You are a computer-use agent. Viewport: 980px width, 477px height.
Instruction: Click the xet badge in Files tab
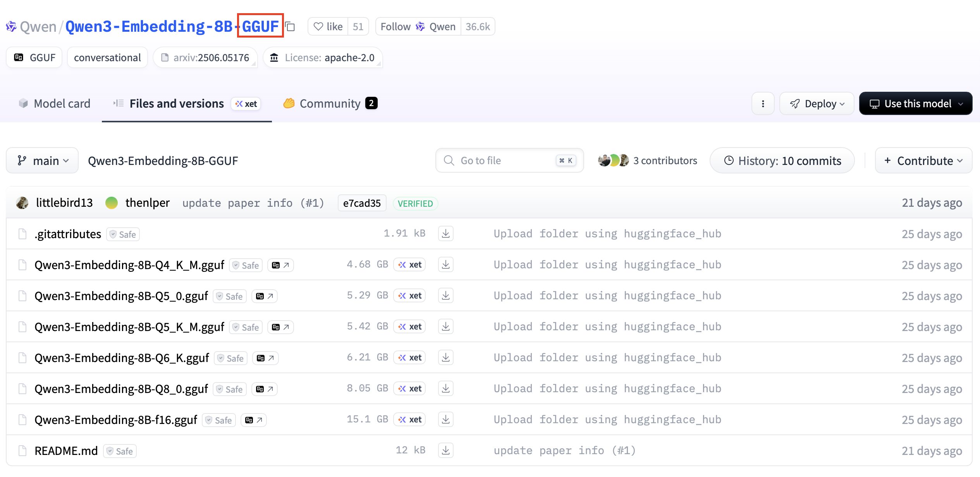[246, 104]
